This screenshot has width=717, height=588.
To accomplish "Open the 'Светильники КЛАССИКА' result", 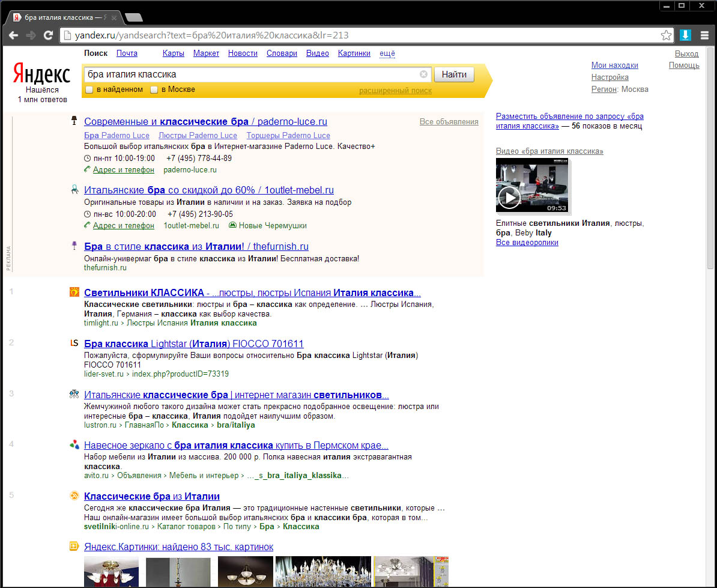I will click(252, 292).
